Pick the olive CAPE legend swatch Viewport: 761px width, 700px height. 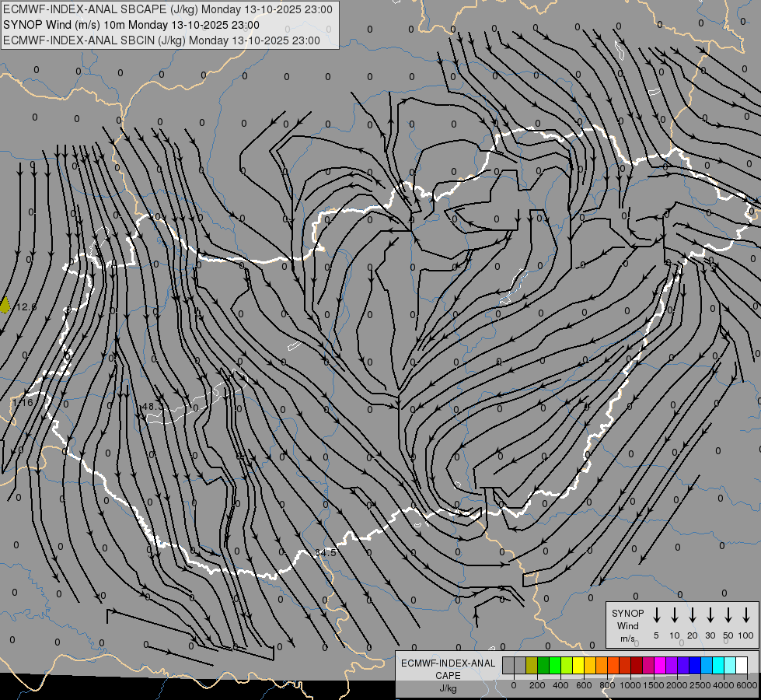(532, 665)
